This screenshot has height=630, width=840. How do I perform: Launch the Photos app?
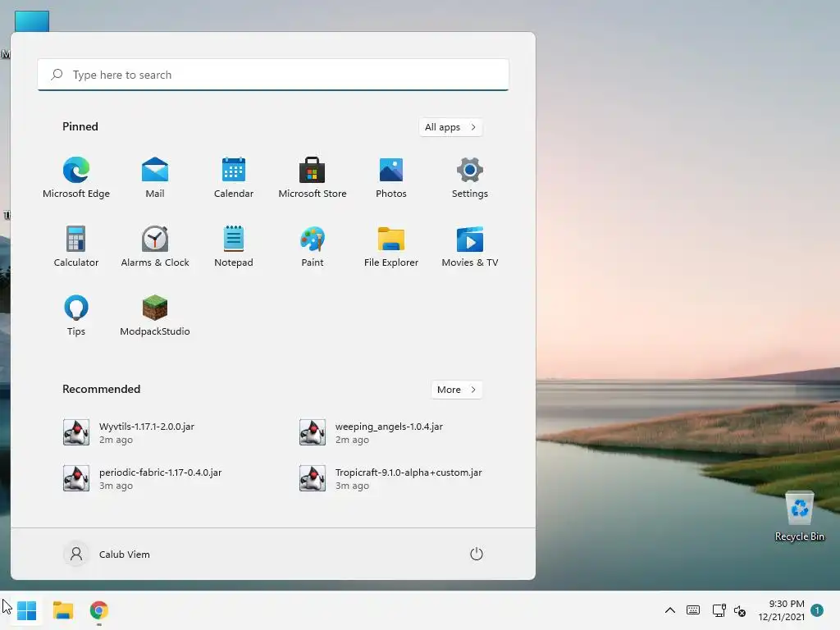[x=391, y=178]
